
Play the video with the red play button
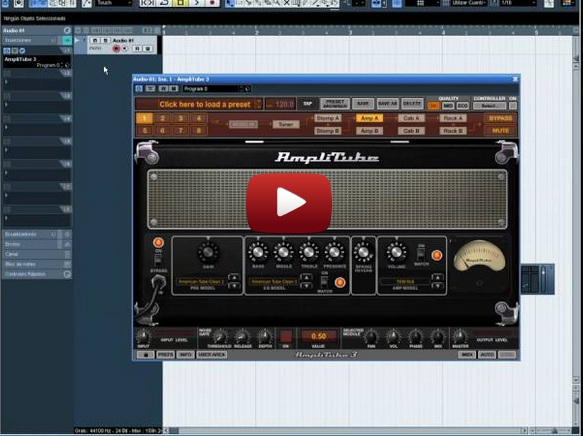289,203
